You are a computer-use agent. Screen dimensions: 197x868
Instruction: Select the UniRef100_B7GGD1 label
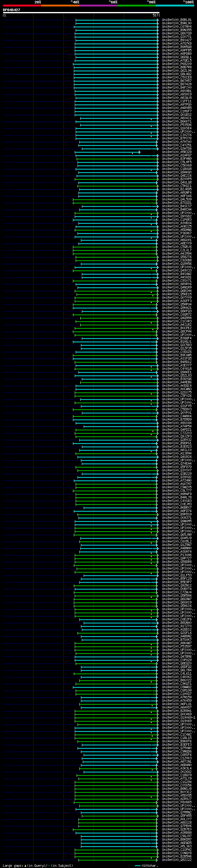(176, 203)
